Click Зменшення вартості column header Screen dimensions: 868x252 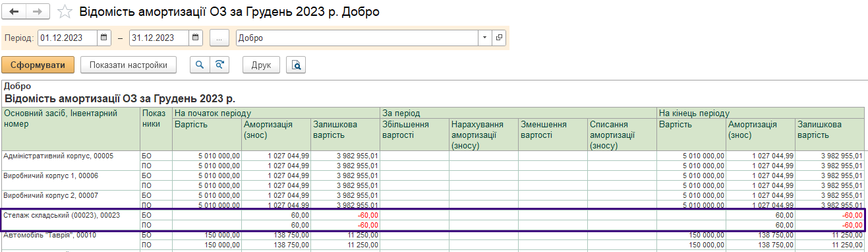[x=553, y=135]
